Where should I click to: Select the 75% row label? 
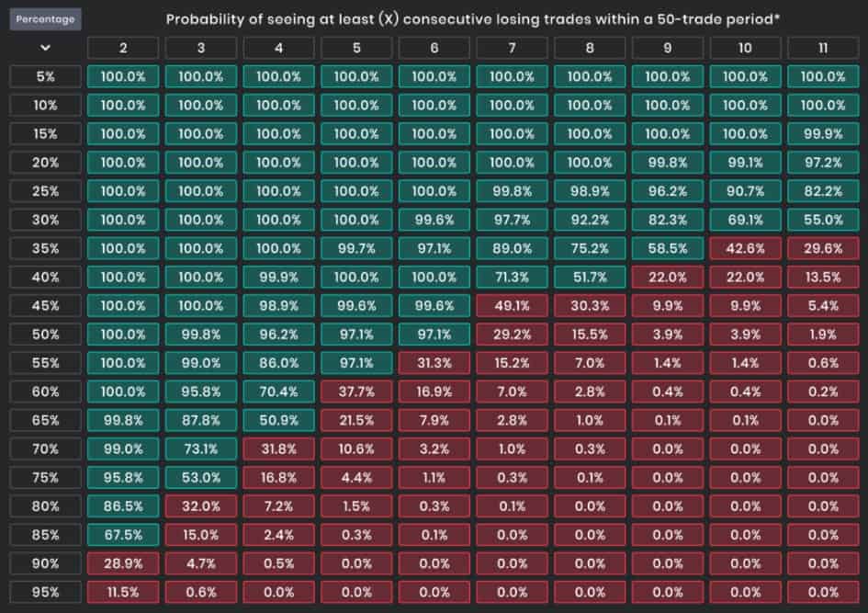click(45, 477)
